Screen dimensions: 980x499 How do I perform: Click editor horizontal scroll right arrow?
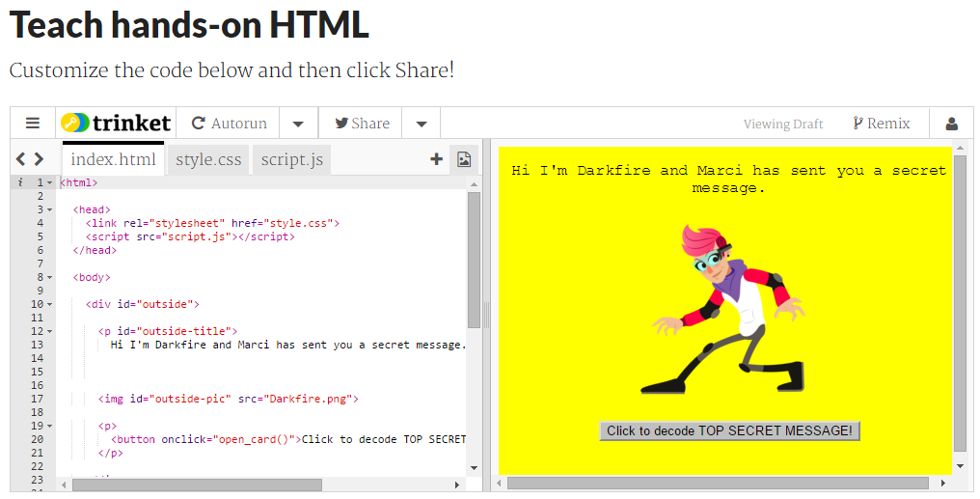pos(457,485)
